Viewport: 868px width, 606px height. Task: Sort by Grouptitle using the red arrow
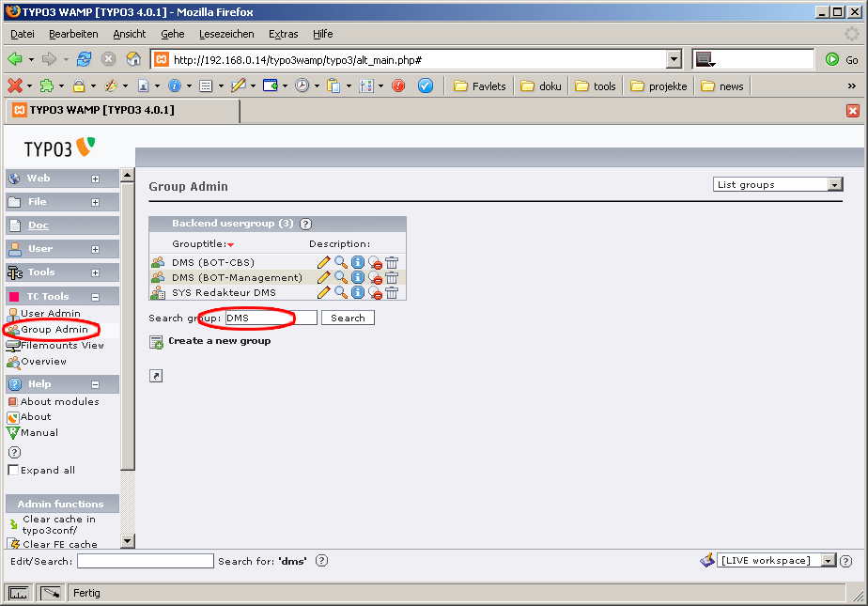(x=231, y=244)
